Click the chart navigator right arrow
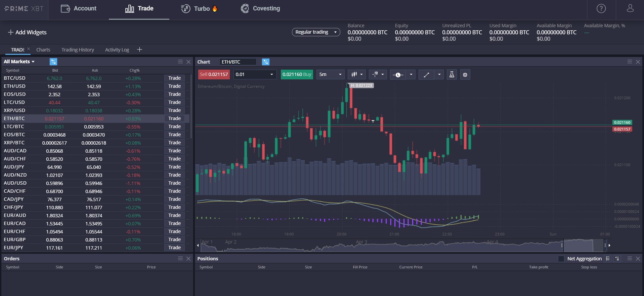The width and height of the screenshot is (644, 296). (x=609, y=245)
